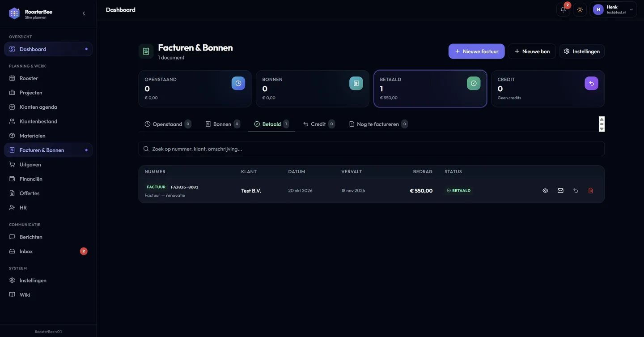The width and height of the screenshot is (644, 337).
Task: Click the Materialen box icon
Action: click(x=12, y=136)
